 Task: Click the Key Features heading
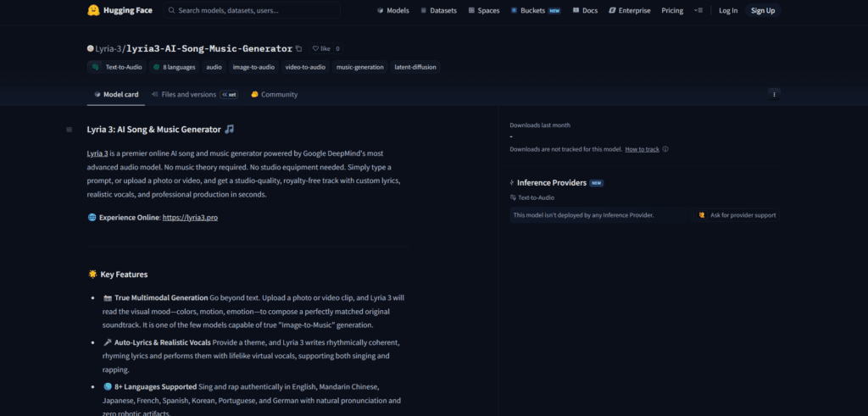[x=124, y=275]
